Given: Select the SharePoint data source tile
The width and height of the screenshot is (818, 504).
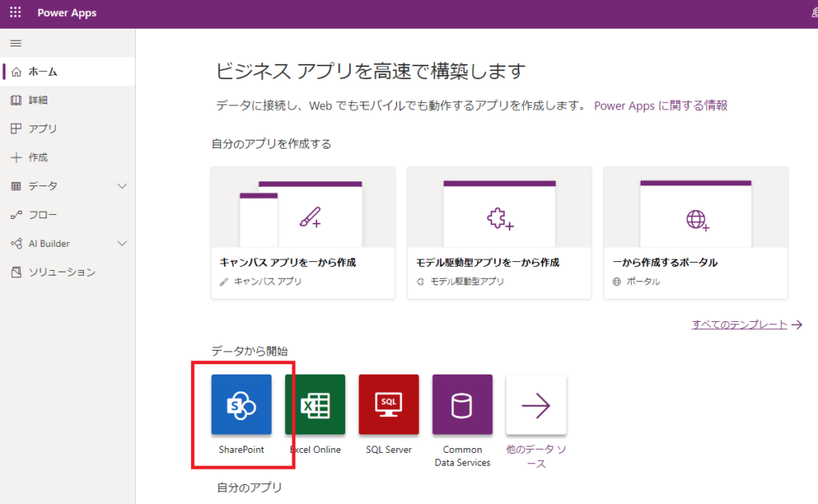Looking at the screenshot, I should [240, 404].
